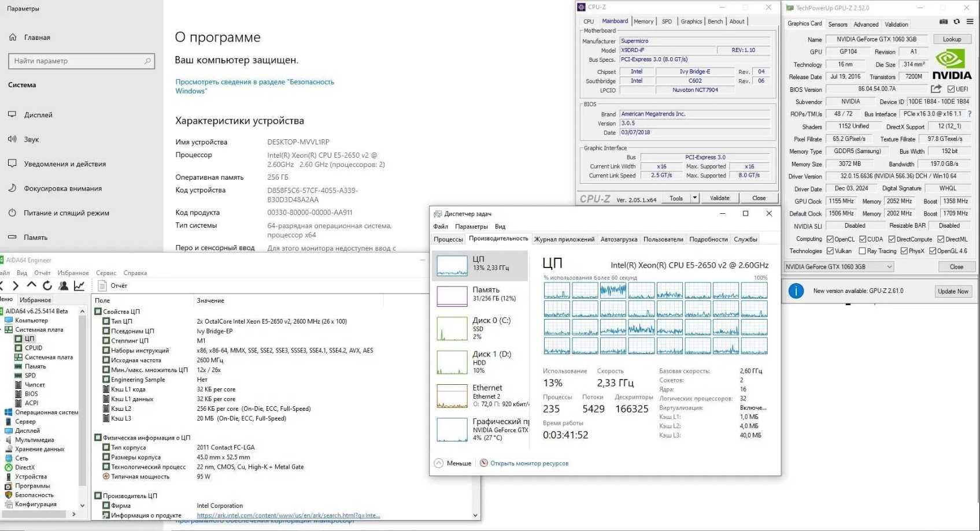Click the Операционная система Windows icon in AIDA64
980x531 pixels.
9,413
